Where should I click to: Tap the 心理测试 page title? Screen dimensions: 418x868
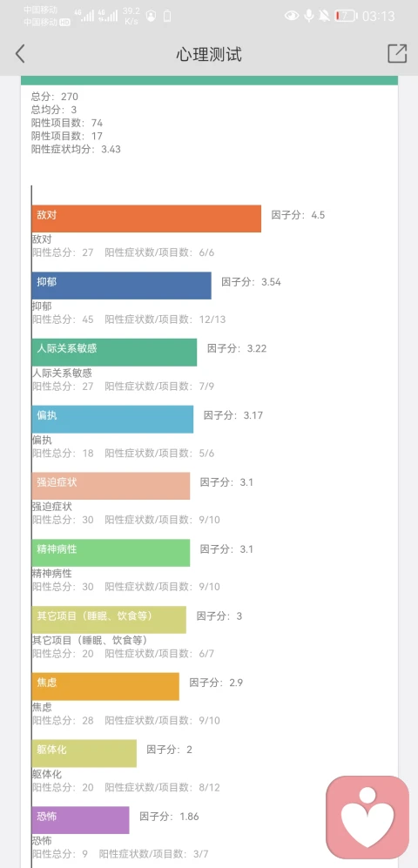tap(209, 54)
